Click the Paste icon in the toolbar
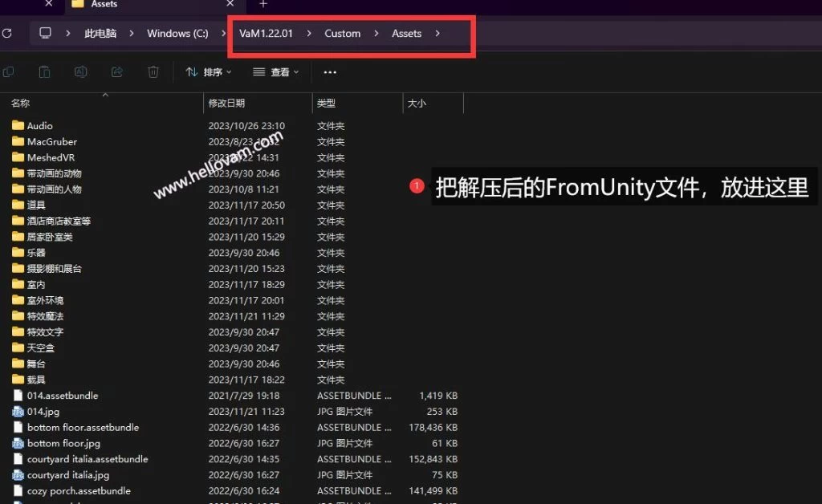Screen dimensions: 822x504 point(45,72)
